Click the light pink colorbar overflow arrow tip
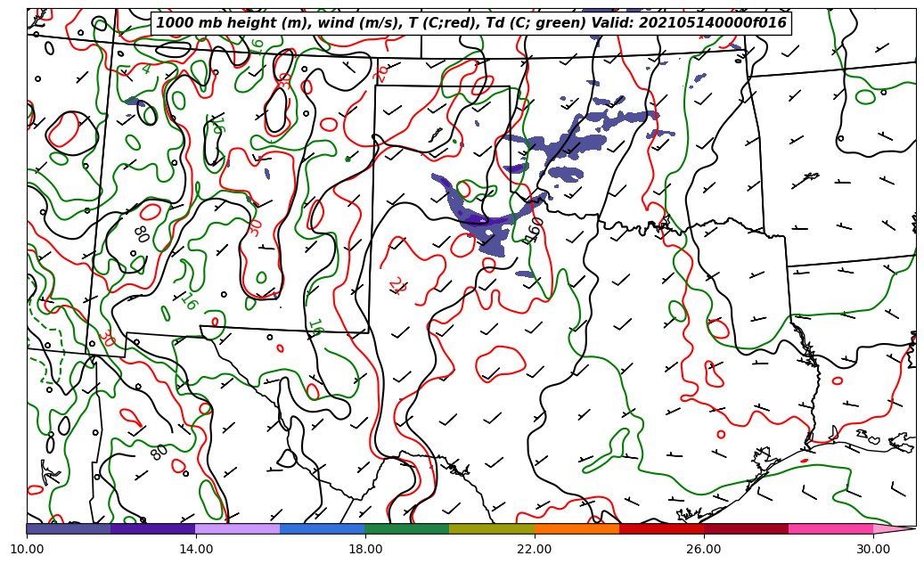Image resolution: width=924 pixels, height=564 pixels. tap(895, 528)
